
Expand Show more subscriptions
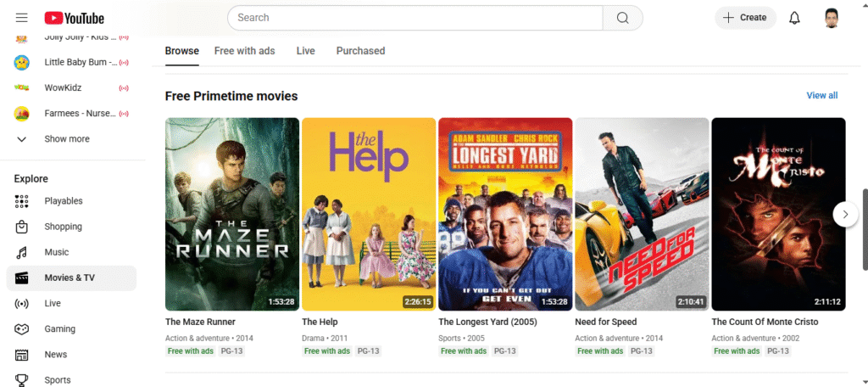66,139
